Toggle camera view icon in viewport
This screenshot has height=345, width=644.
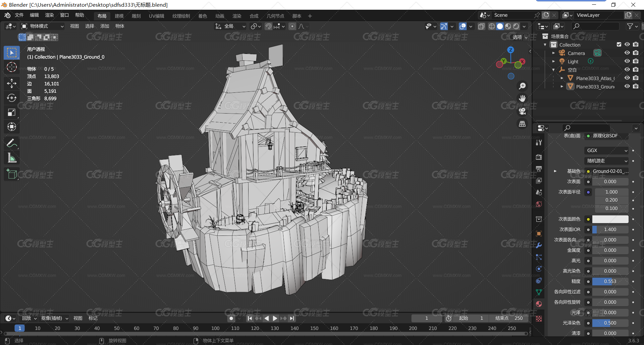522,111
